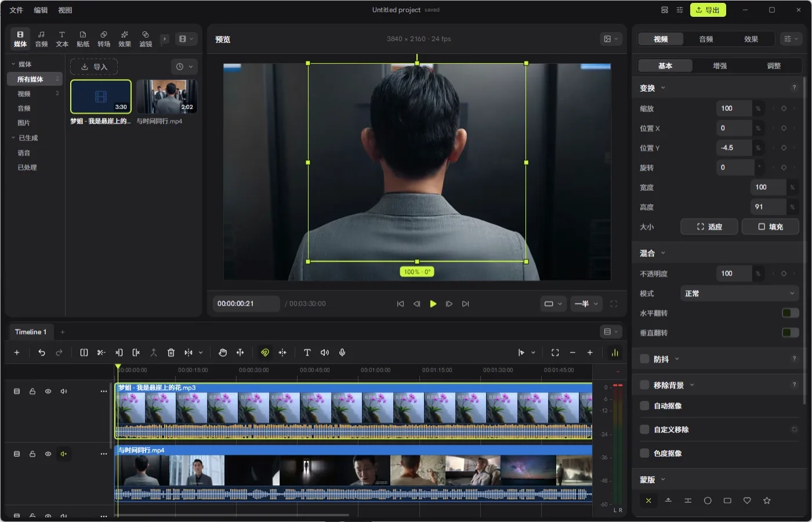Enable the 防抖 stabilization checkbox
This screenshot has width=812, height=522.
(x=644, y=359)
